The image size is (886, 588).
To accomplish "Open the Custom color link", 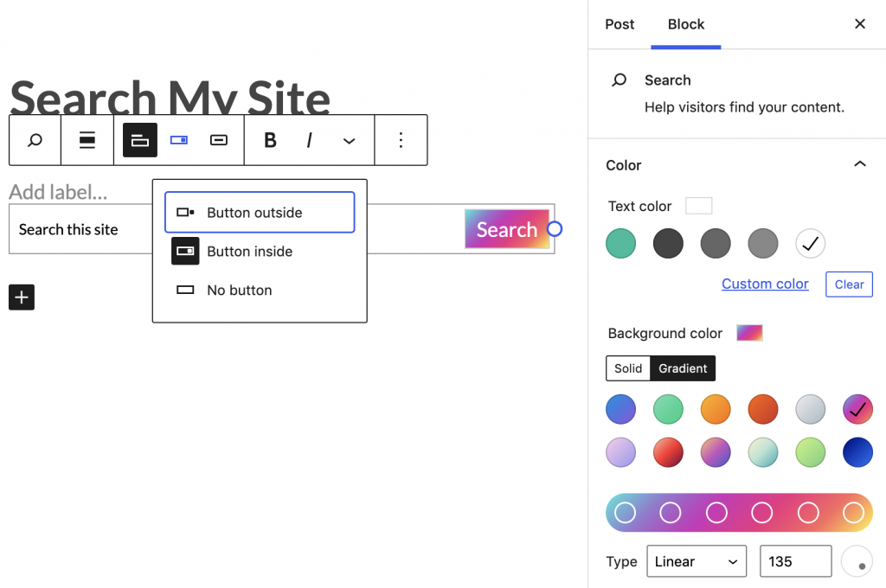I will [765, 284].
